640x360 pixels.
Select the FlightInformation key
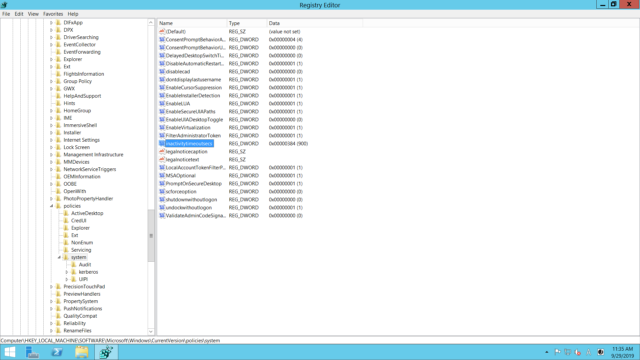84,74
